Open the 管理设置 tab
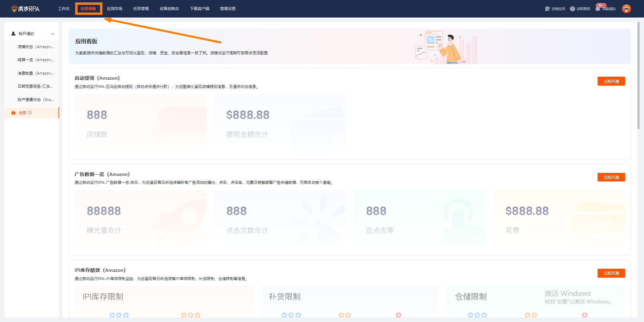 click(x=228, y=9)
